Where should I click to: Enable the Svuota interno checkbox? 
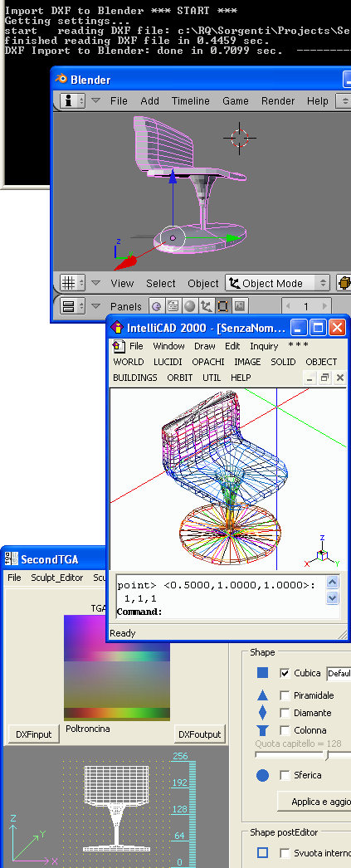[x=285, y=853]
